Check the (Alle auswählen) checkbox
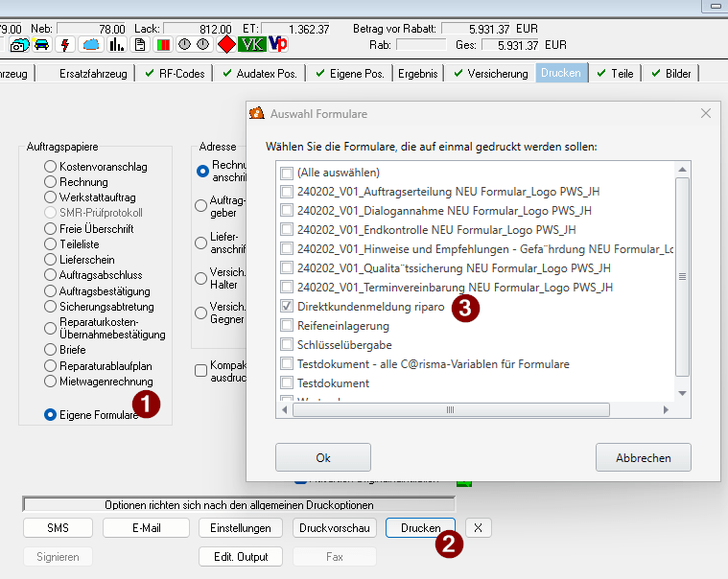728x579 pixels. point(286,173)
